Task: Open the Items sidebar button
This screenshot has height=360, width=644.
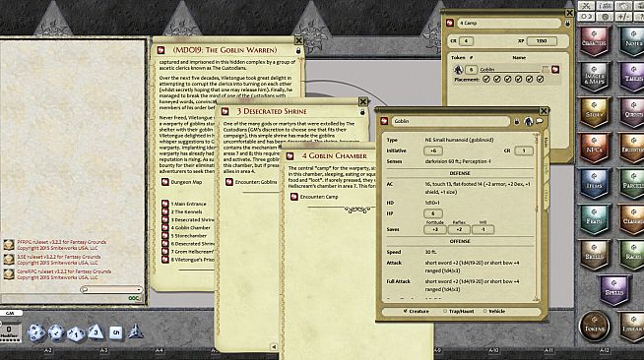Action: [594, 184]
